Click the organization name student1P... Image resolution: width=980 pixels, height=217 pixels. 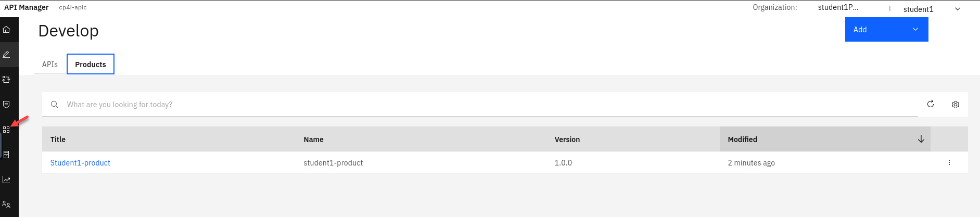838,7
